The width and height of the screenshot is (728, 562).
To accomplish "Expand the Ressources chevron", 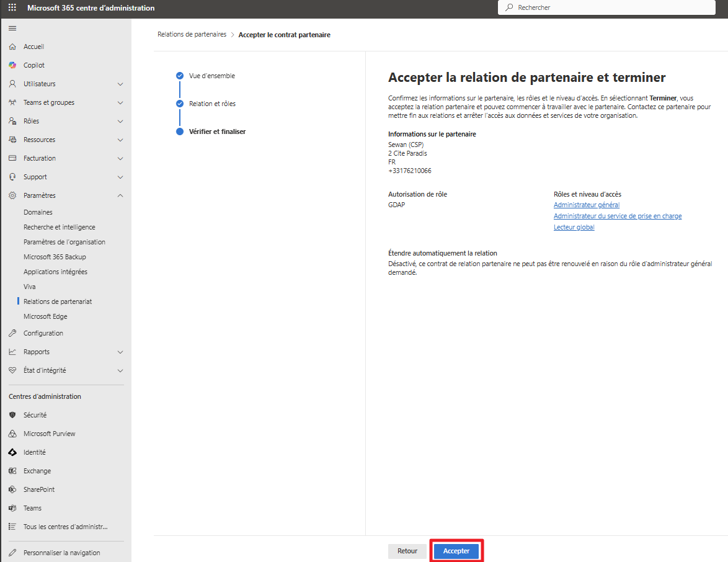I will pyautogui.click(x=120, y=140).
